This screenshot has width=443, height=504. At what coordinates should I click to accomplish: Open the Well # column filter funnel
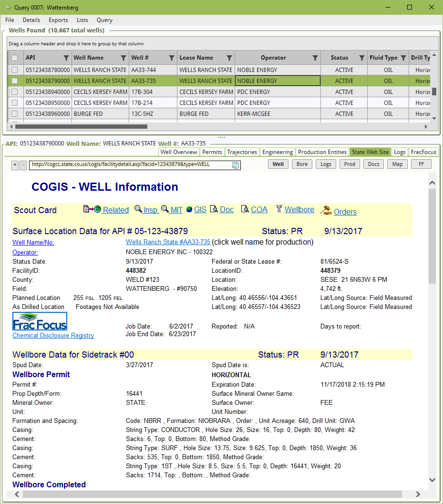pyautogui.click(x=172, y=58)
